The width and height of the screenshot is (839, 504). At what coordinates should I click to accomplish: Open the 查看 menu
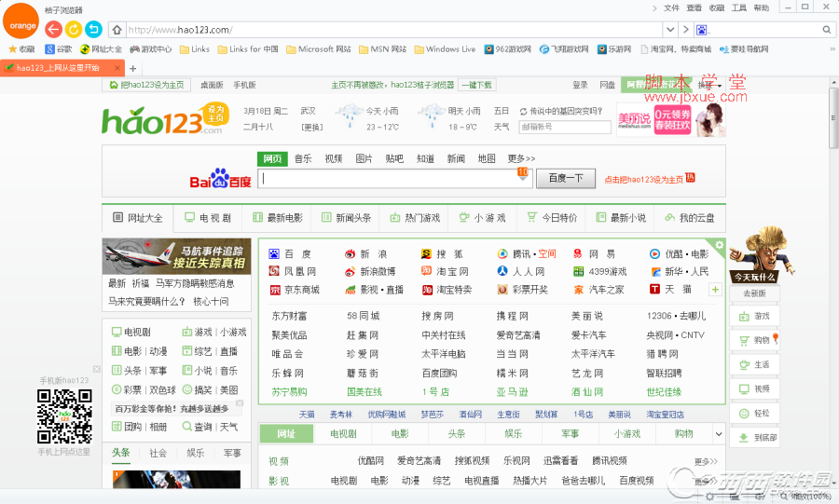[x=694, y=8]
